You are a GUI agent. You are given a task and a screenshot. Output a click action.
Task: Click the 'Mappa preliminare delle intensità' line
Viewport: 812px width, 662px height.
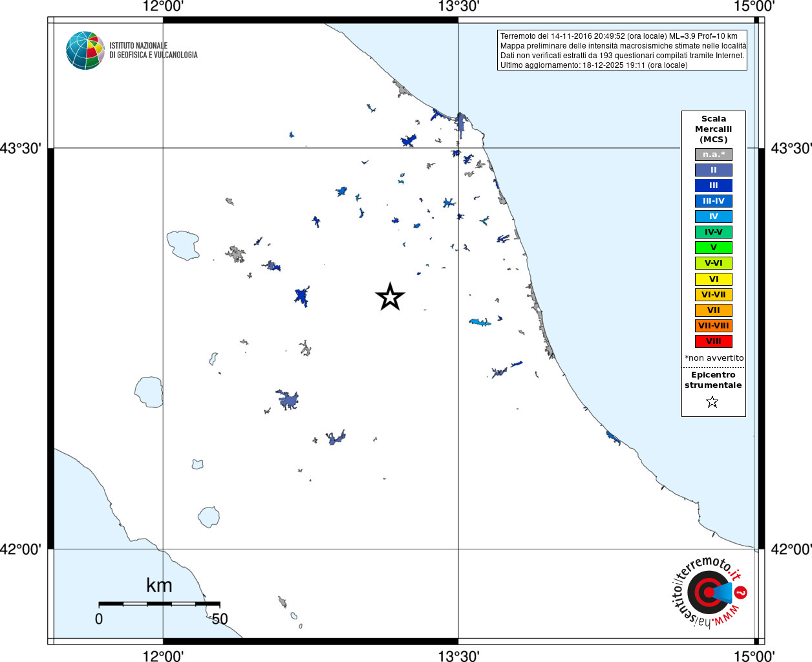(623, 46)
